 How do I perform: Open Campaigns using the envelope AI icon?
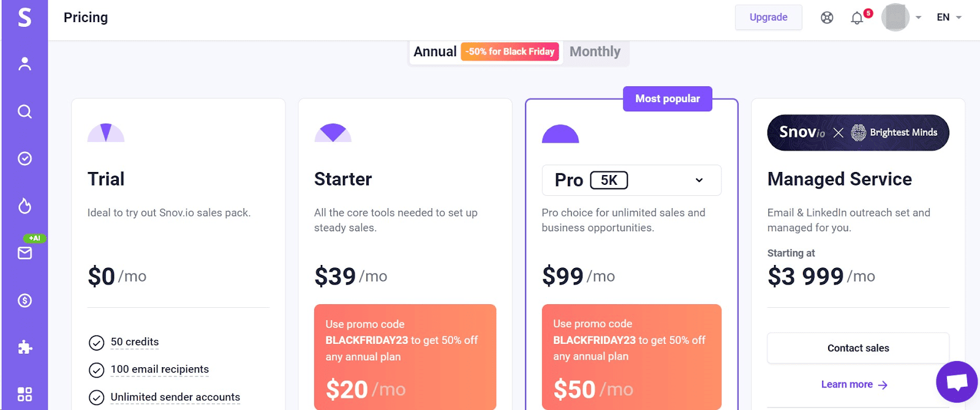click(x=24, y=253)
